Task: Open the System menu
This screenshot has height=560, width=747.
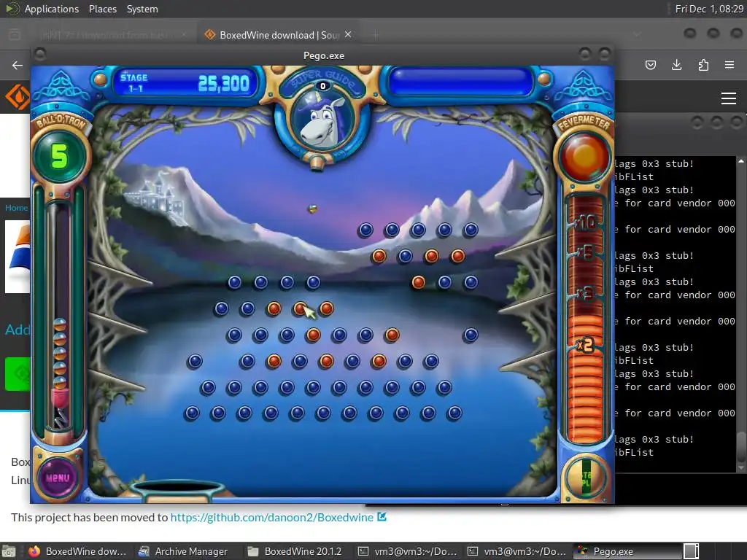Action: pyautogui.click(x=142, y=9)
